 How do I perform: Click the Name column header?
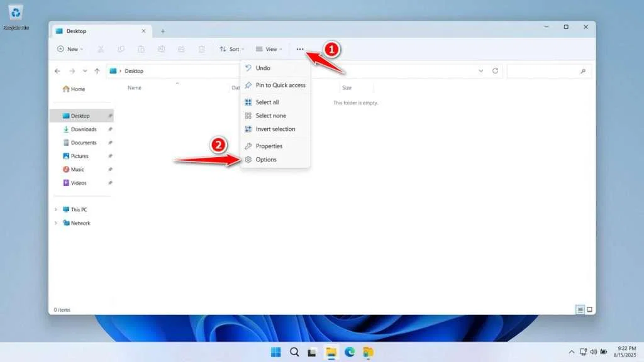coord(135,87)
